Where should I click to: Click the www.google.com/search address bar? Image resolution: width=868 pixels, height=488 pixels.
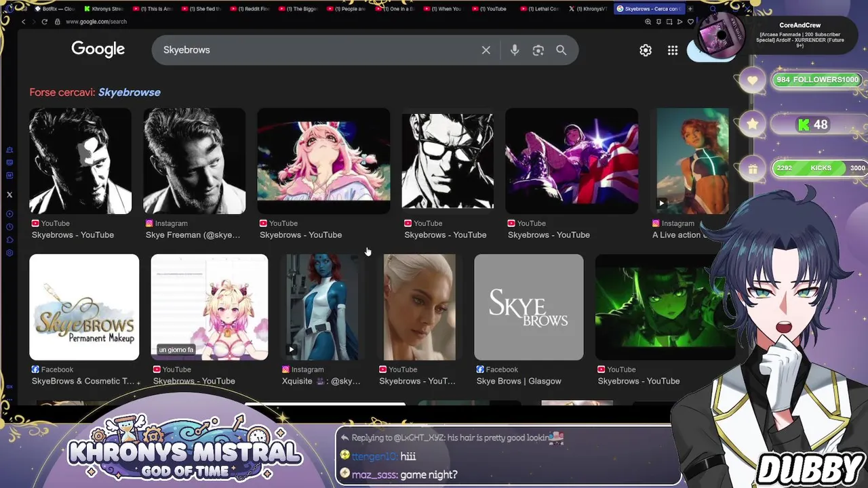96,22
